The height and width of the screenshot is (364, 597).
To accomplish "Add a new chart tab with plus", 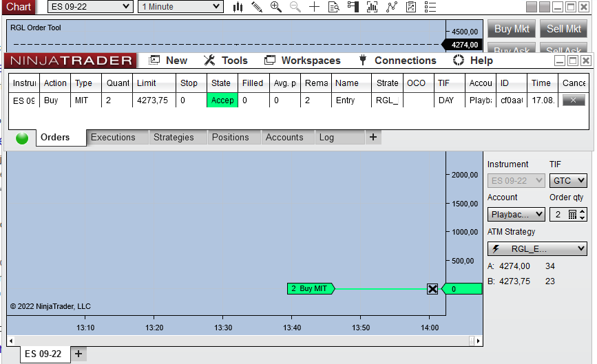I will pos(78,354).
